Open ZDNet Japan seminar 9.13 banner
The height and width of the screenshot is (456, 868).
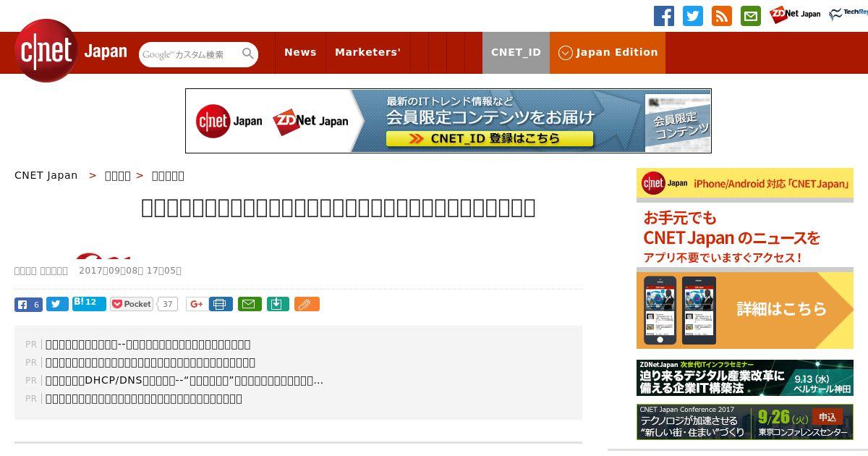click(x=745, y=378)
